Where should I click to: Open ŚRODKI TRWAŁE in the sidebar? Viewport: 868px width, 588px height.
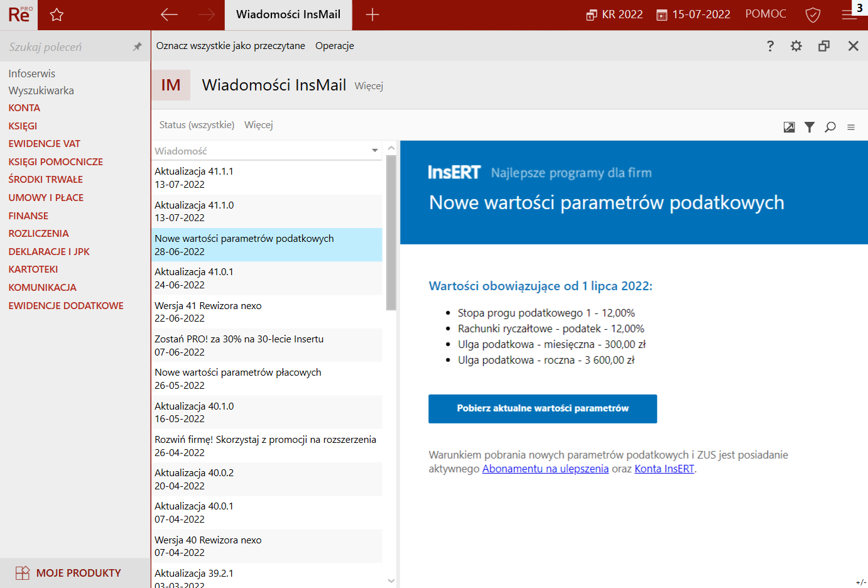pyautogui.click(x=46, y=180)
